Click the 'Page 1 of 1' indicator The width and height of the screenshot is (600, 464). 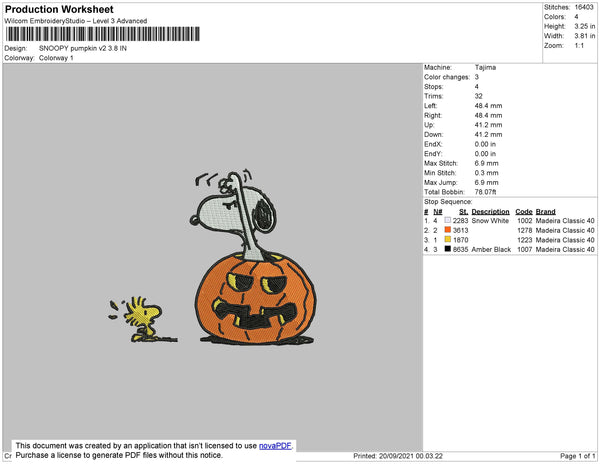point(578,456)
